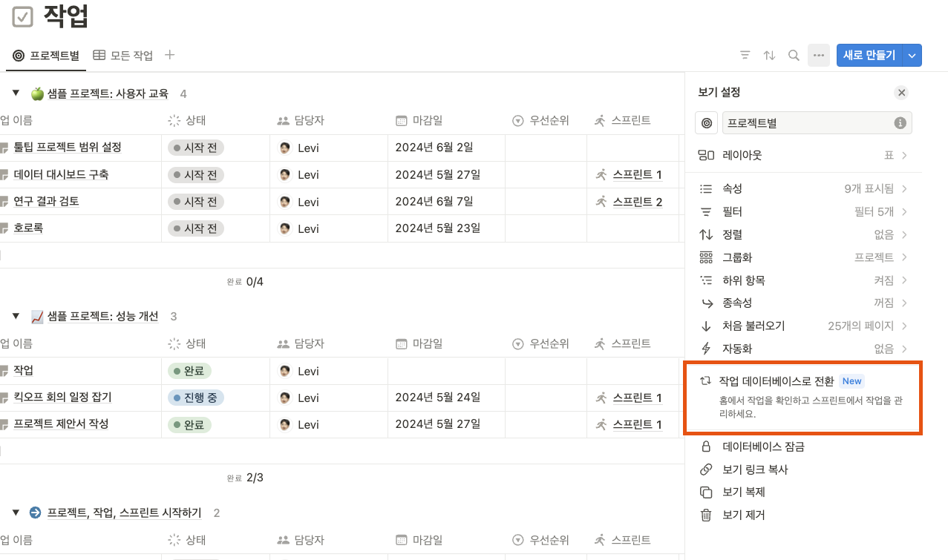Click the date 2024년 6월 2일

point(434,148)
